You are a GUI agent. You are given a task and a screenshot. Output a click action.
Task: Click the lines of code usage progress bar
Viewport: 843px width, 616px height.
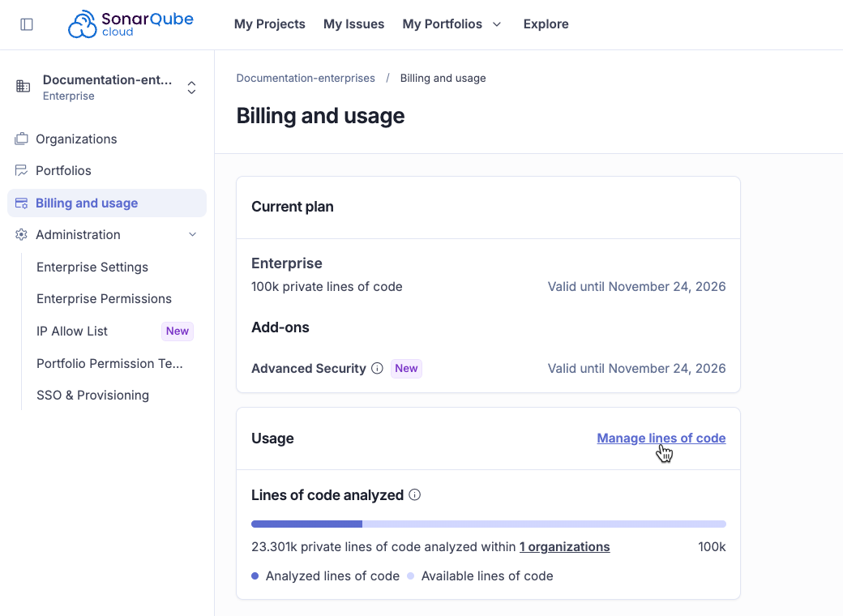(488, 524)
